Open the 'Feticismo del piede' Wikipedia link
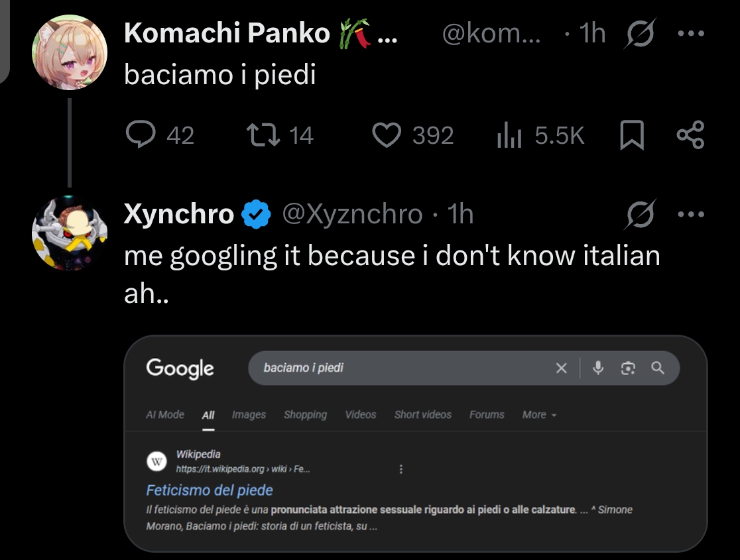The height and width of the screenshot is (560, 740). 210,490
